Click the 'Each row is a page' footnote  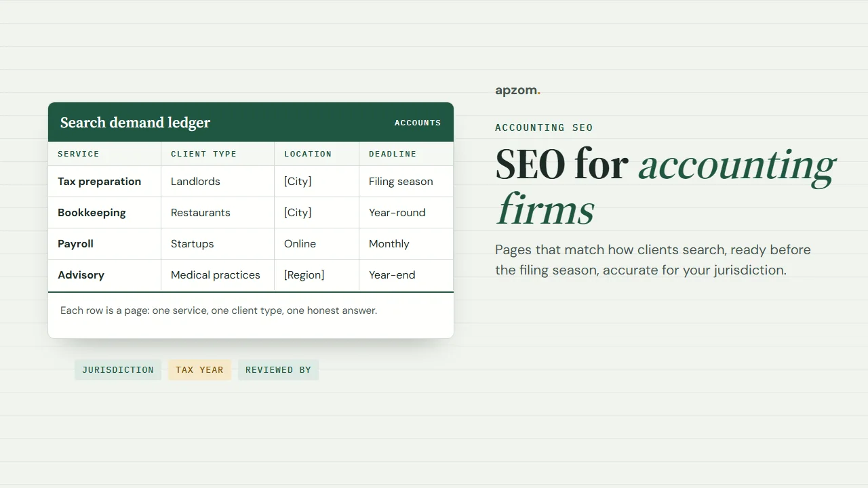click(218, 310)
